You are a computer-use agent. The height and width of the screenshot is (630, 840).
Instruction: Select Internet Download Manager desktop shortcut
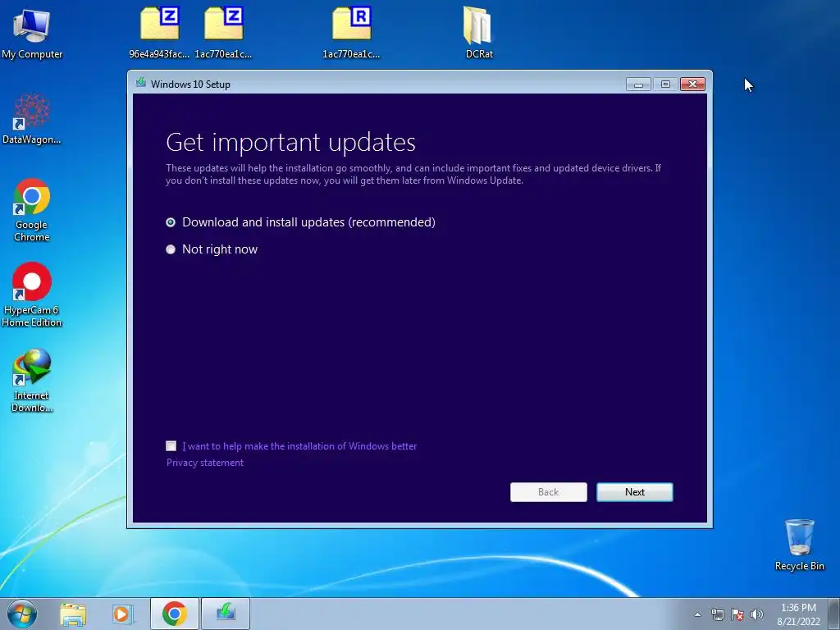pyautogui.click(x=32, y=379)
